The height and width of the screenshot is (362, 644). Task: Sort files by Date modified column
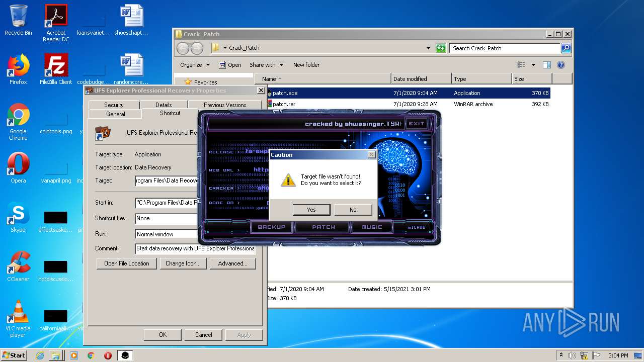point(421,79)
